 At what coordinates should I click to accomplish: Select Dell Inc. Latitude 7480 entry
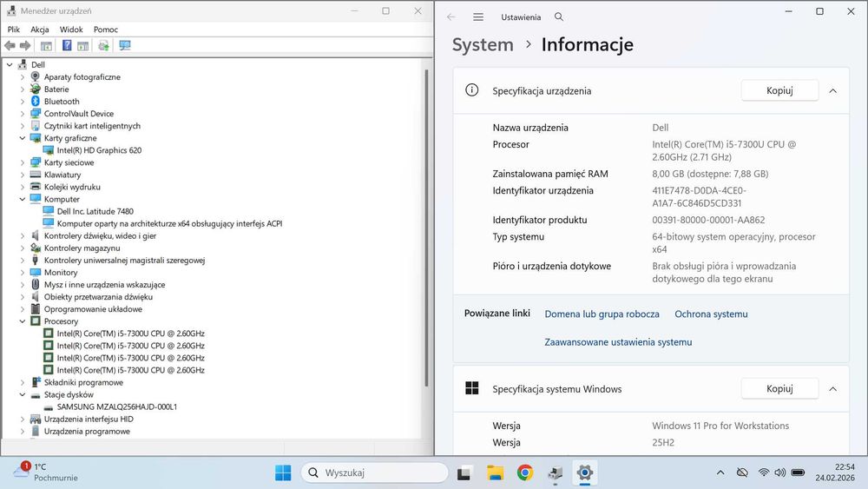tap(95, 211)
